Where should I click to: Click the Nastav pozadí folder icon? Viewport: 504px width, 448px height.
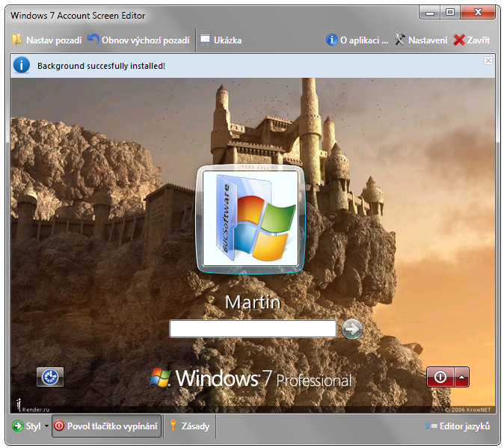click(x=16, y=40)
